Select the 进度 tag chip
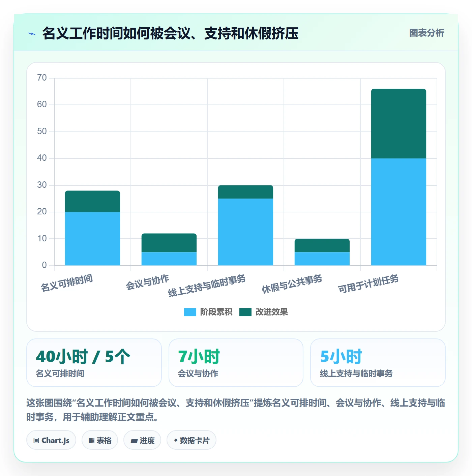This screenshot has height=476, width=472. [x=142, y=440]
